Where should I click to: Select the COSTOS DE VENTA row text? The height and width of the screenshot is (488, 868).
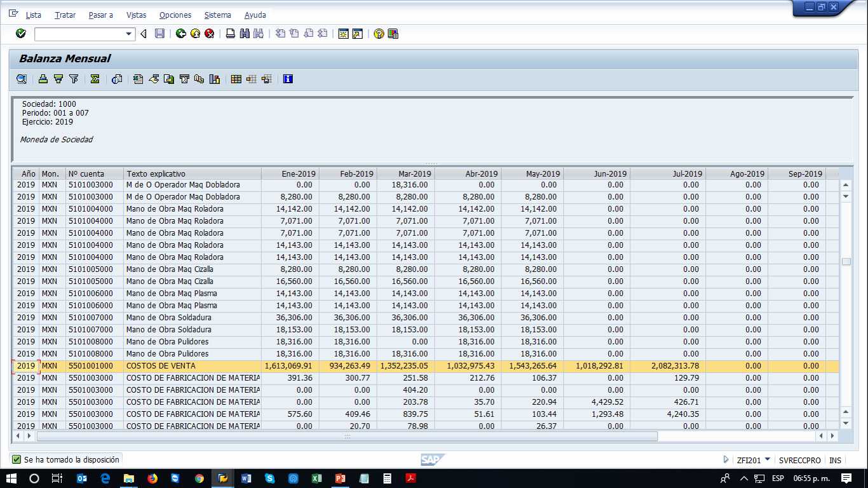click(x=161, y=366)
